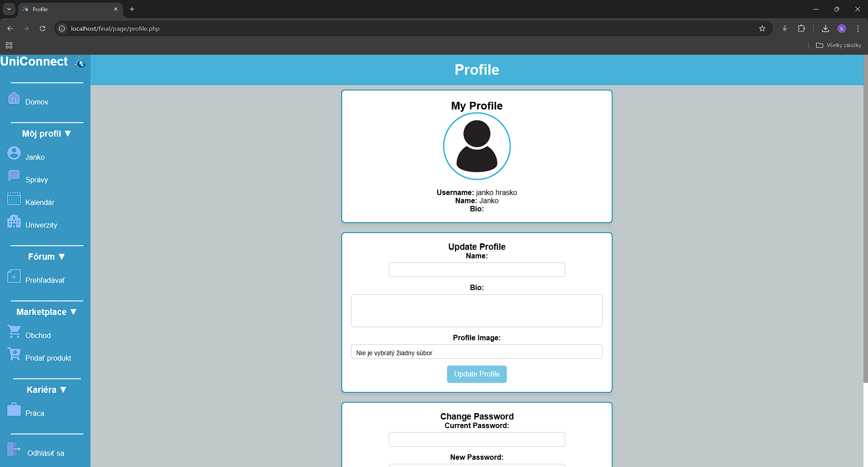Open Chrome three-dot menu
The height and width of the screenshot is (467, 868).
[858, 29]
